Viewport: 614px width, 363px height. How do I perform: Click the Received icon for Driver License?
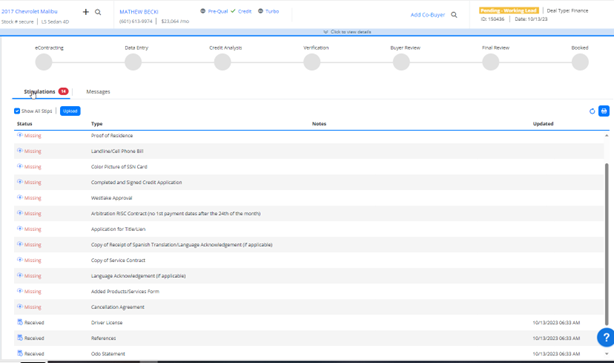tap(20, 322)
